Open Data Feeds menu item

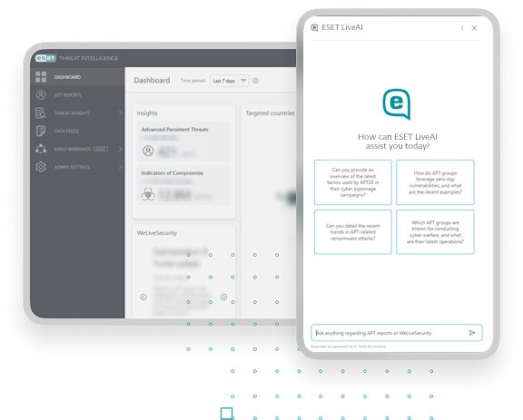[77, 131]
